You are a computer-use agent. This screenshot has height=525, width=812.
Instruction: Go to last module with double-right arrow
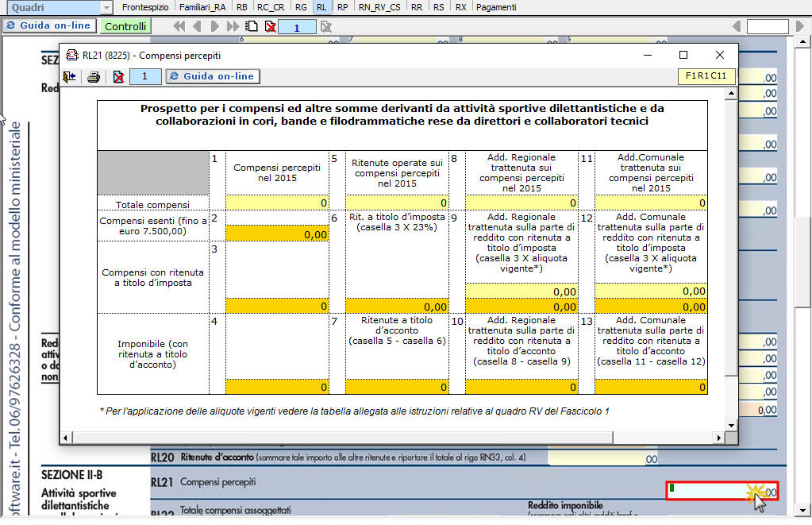[x=233, y=26]
